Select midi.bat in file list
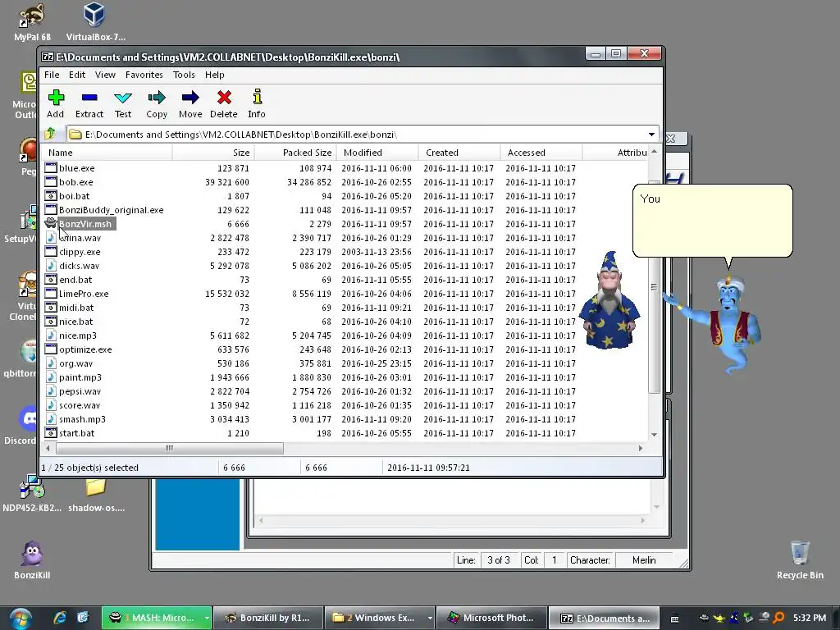This screenshot has height=630, width=840. click(76, 307)
